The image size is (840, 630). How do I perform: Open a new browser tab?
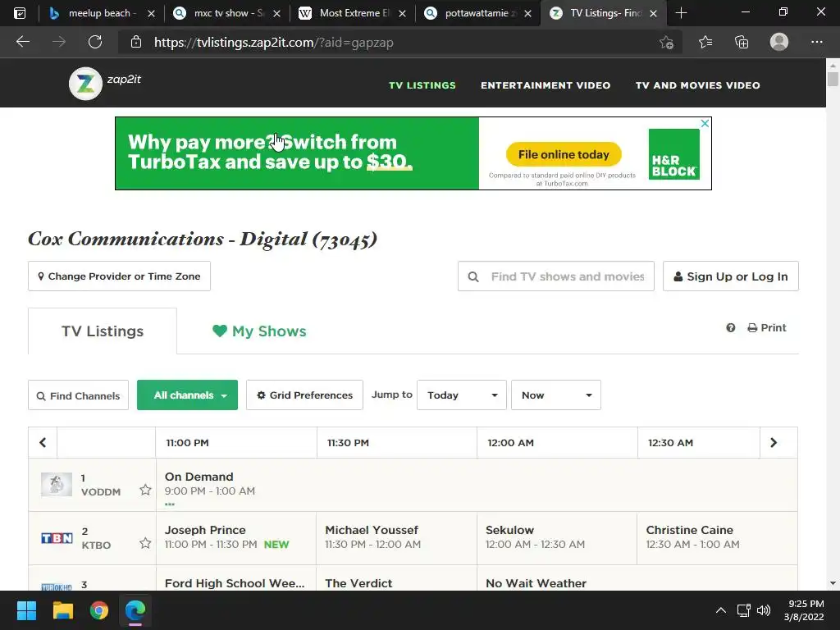(x=681, y=13)
